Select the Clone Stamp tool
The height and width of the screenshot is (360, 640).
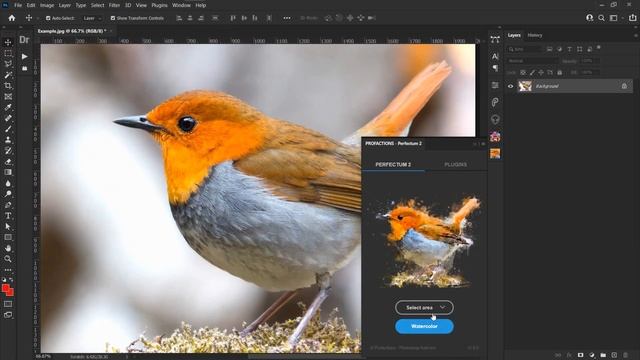click(8, 140)
